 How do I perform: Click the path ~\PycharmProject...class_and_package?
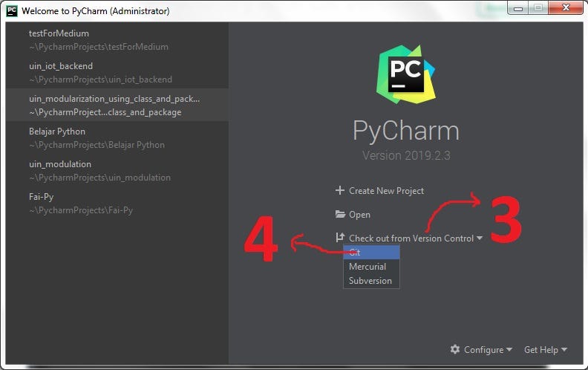pyautogui.click(x=105, y=112)
